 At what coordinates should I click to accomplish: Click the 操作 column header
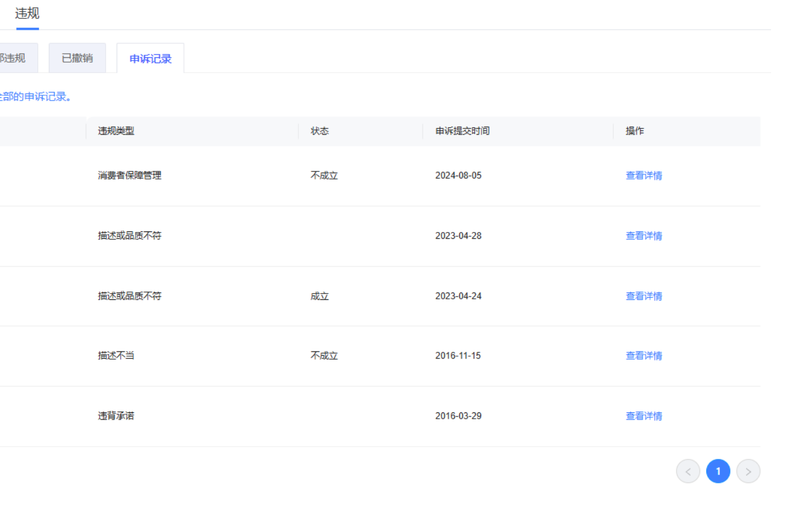pos(634,131)
